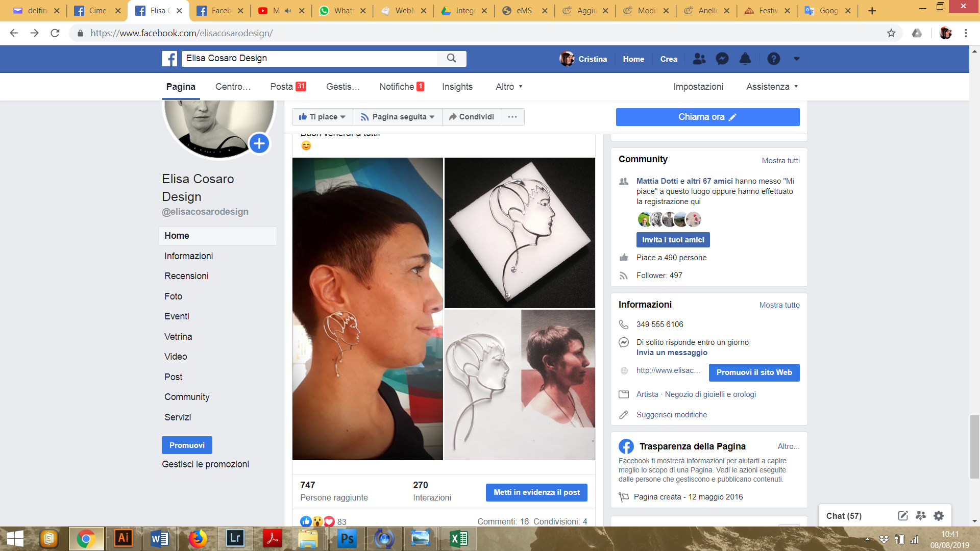The height and width of the screenshot is (551, 980).
Task: Click Suggerisci modifiche link
Action: point(672,415)
